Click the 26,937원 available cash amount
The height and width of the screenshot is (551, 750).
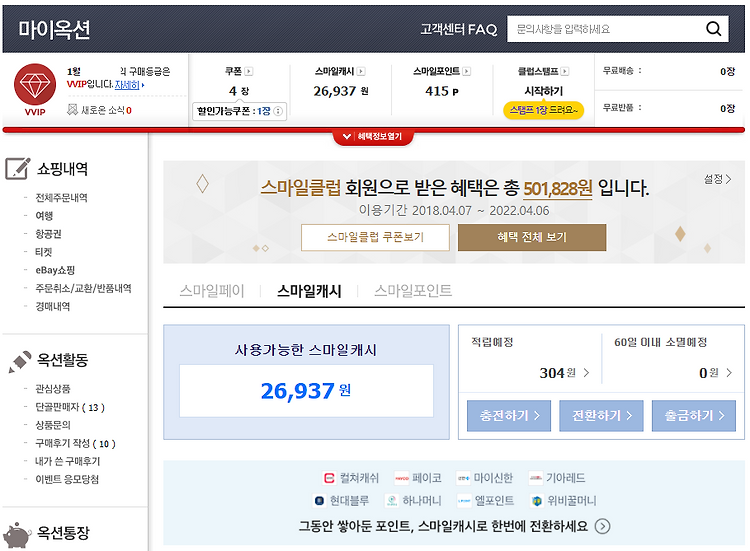(x=306, y=391)
